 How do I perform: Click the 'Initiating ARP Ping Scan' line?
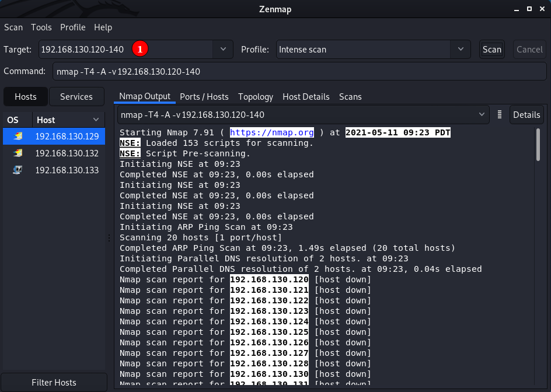206,227
